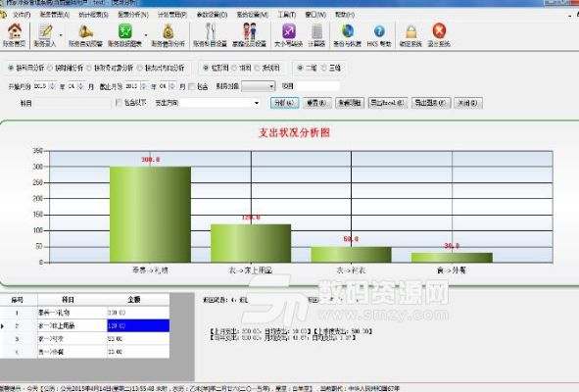
Task: Select row 3 amount cell in table
Action: 138,338
